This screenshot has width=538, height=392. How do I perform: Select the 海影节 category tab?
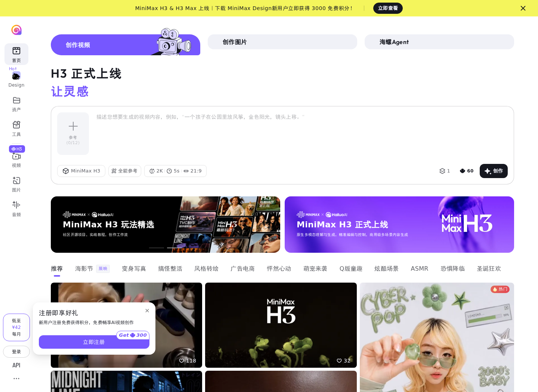point(84,269)
